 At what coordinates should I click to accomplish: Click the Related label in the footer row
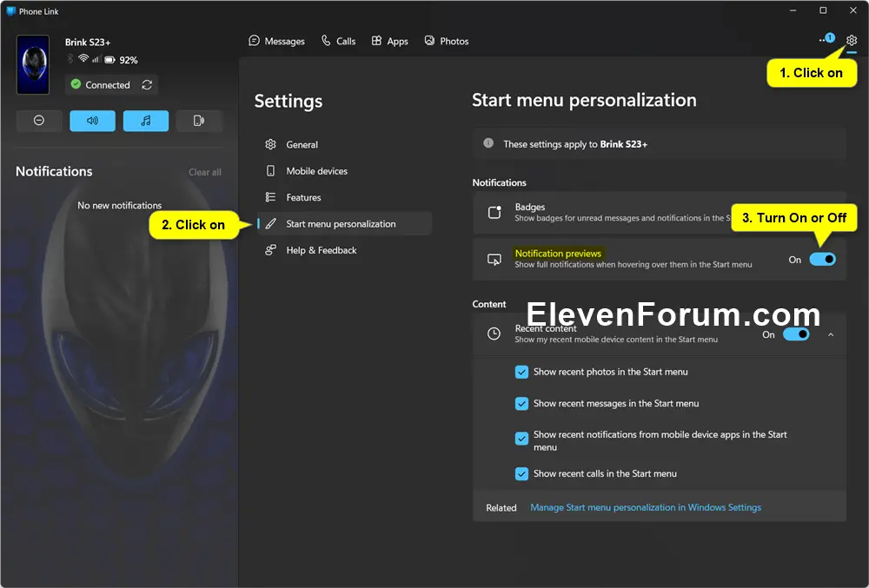[x=501, y=508]
